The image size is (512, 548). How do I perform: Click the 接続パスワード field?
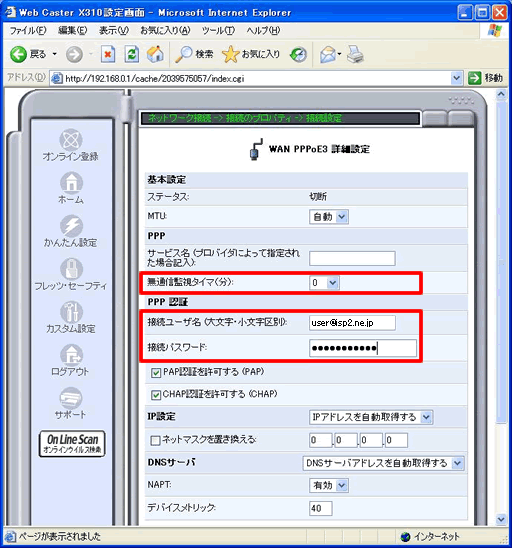coord(363,348)
